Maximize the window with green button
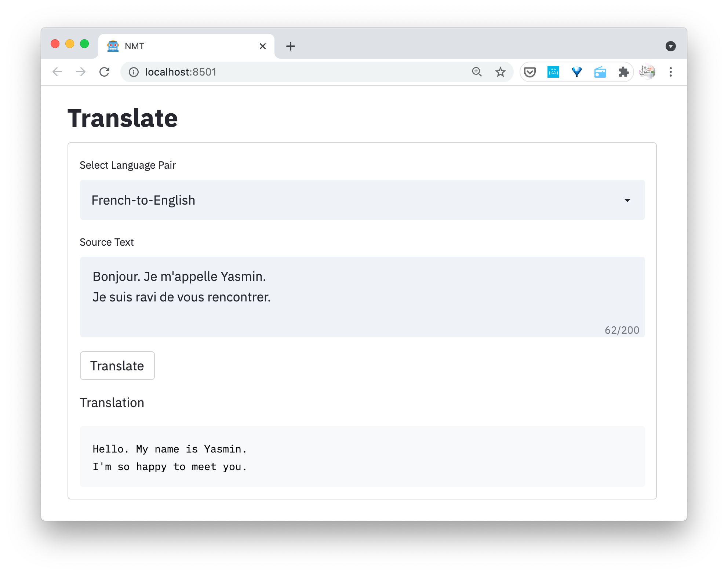This screenshot has width=728, height=575. pos(84,44)
